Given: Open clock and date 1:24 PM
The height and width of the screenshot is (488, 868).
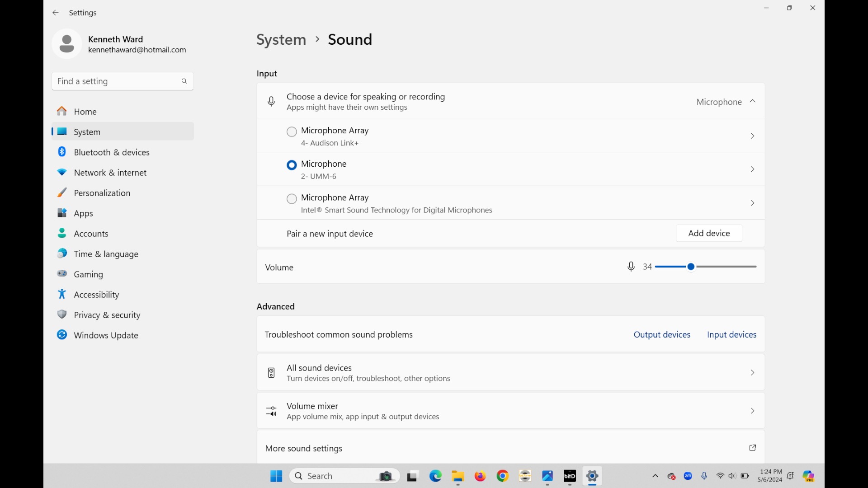Looking at the screenshot, I should pyautogui.click(x=770, y=476).
